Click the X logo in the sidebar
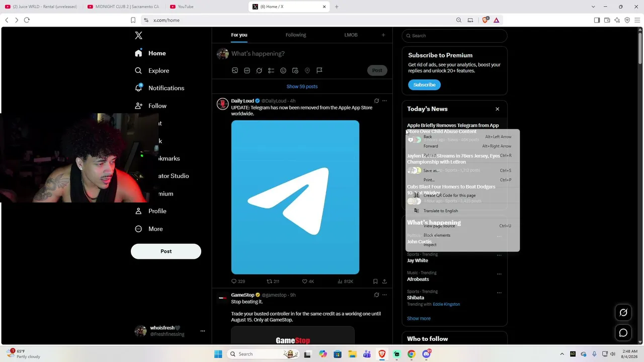644x362 pixels. tap(138, 35)
